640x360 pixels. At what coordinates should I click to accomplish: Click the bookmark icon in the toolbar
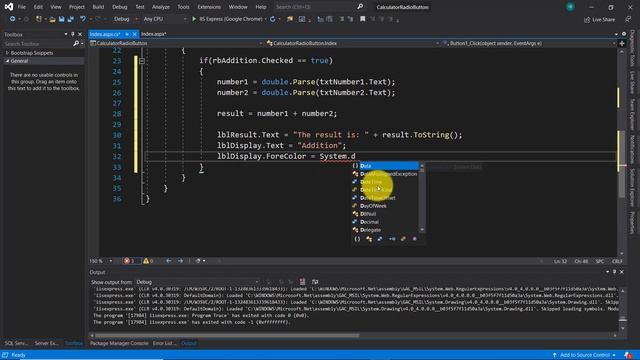click(x=362, y=19)
